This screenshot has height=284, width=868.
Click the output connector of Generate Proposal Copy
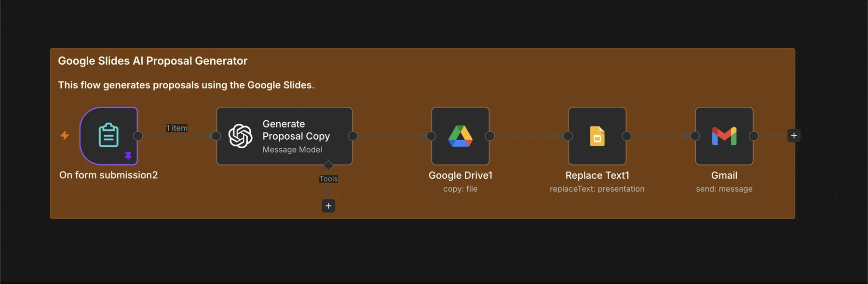point(353,136)
